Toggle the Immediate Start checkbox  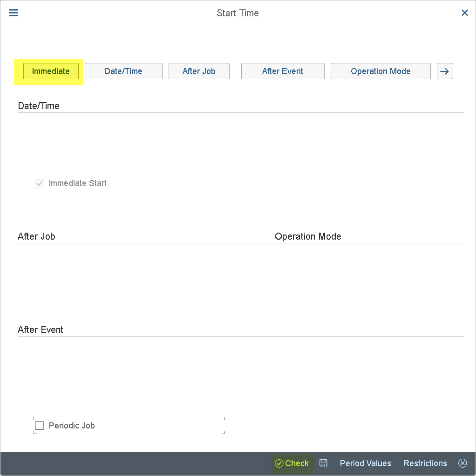coord(40,183)
